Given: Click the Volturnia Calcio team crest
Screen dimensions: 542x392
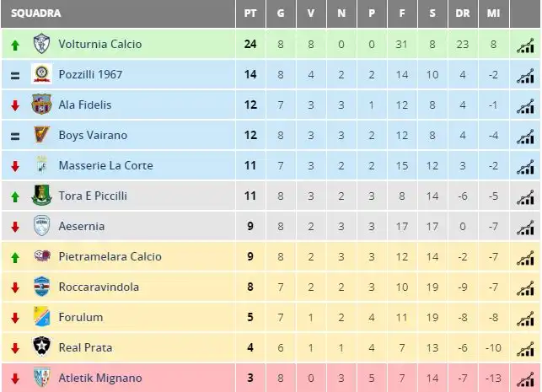Looking at the screenshot, I should (x=42, y=44).
